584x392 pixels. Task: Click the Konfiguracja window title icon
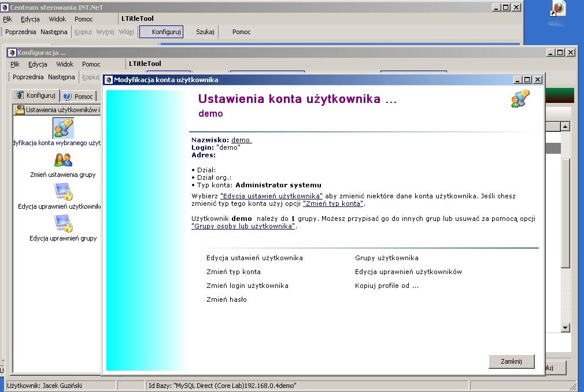point(12,53)
